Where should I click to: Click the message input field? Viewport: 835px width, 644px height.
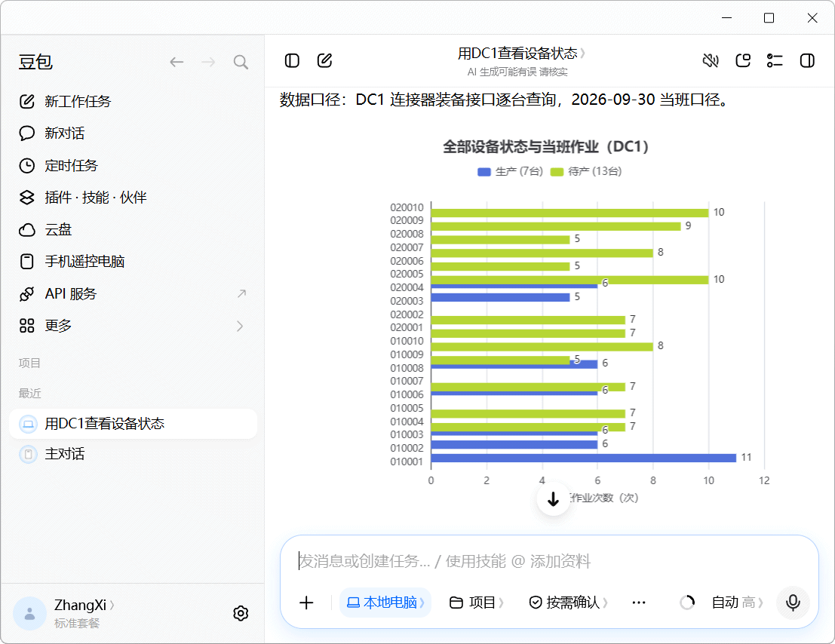(x=548, y=561)
